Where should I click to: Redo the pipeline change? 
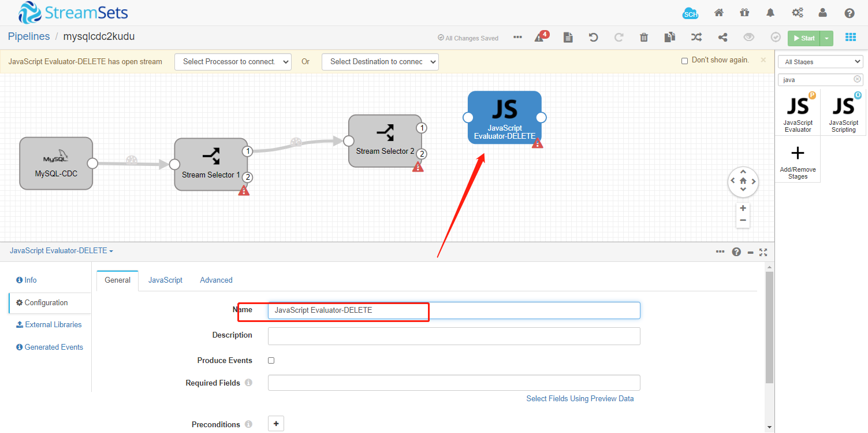click(x=619, y=38)
